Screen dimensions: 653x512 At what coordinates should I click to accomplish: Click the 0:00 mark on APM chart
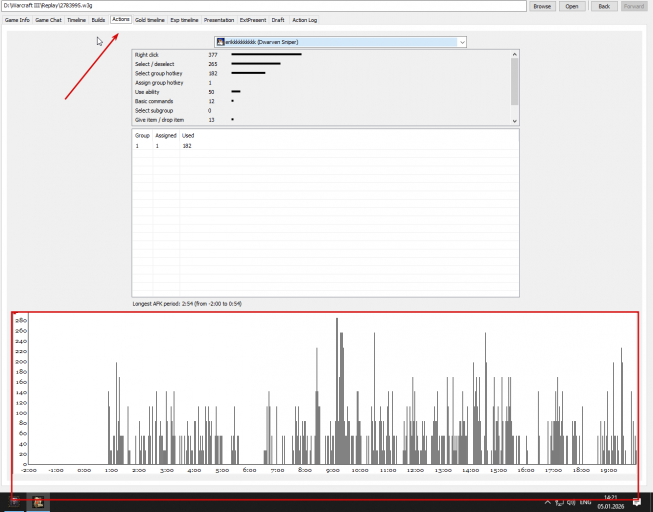point(84,470)
